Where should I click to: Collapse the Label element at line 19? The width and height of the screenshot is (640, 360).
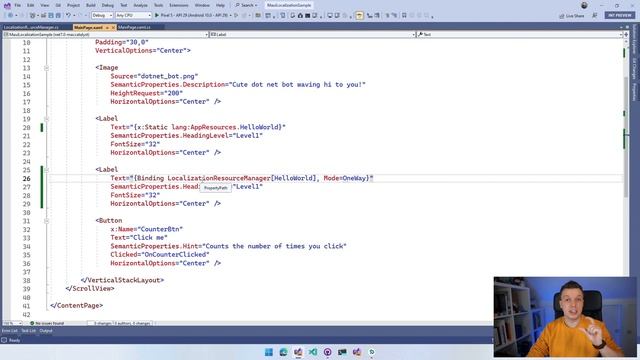(46, 119)
